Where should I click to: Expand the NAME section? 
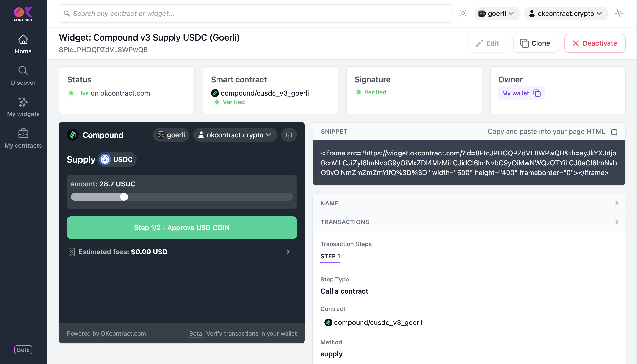point(469,203)
